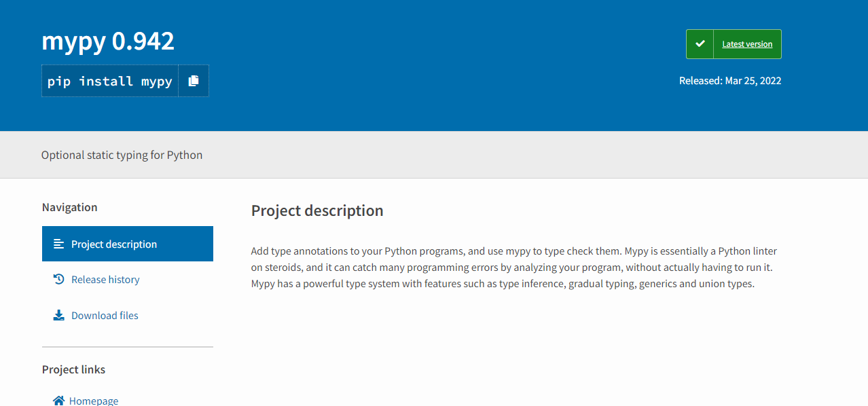Viewport: 868px width, 406px height.
Task: Click the Download files arrow icon
Action: (x=58, y=314)
